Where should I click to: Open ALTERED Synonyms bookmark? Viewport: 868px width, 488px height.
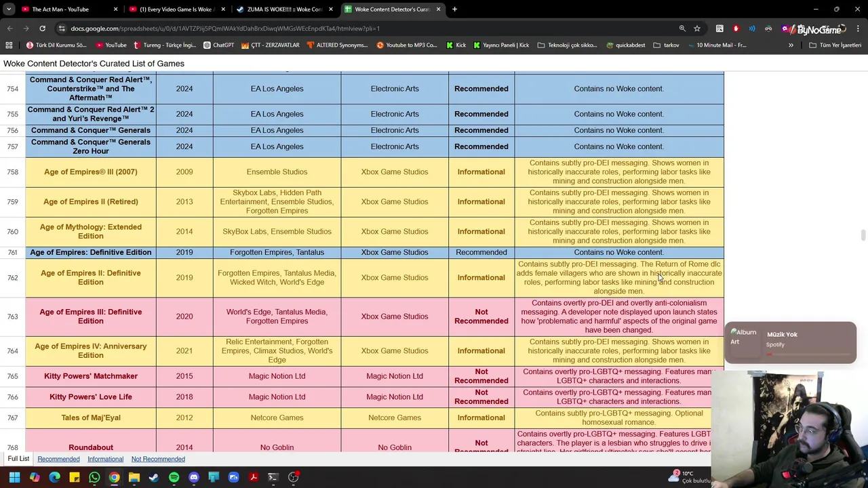[336, 45]
